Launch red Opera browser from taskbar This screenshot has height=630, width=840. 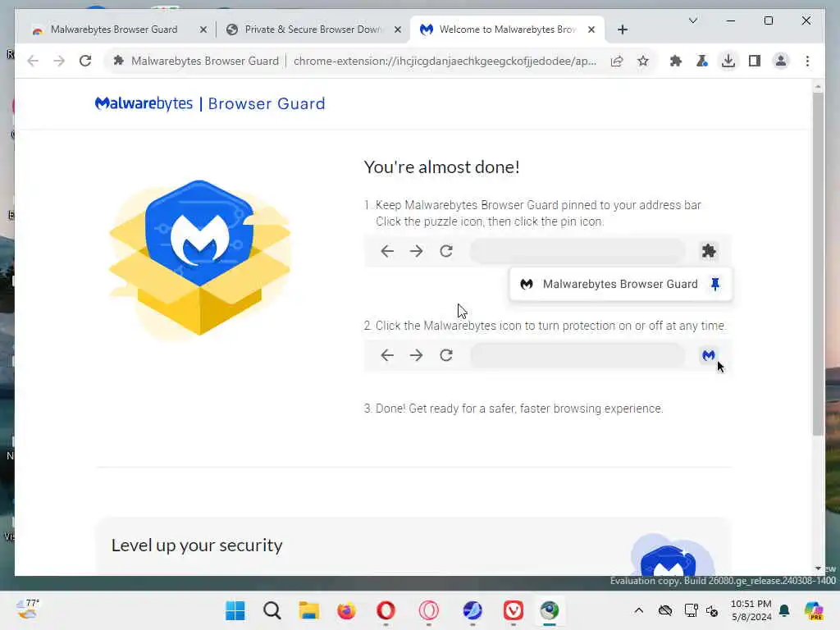point(386,610)
